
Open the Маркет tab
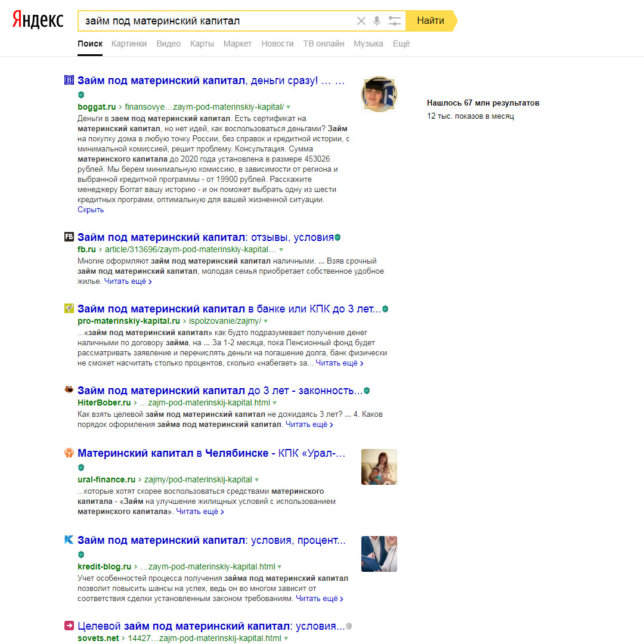(237, 44)
